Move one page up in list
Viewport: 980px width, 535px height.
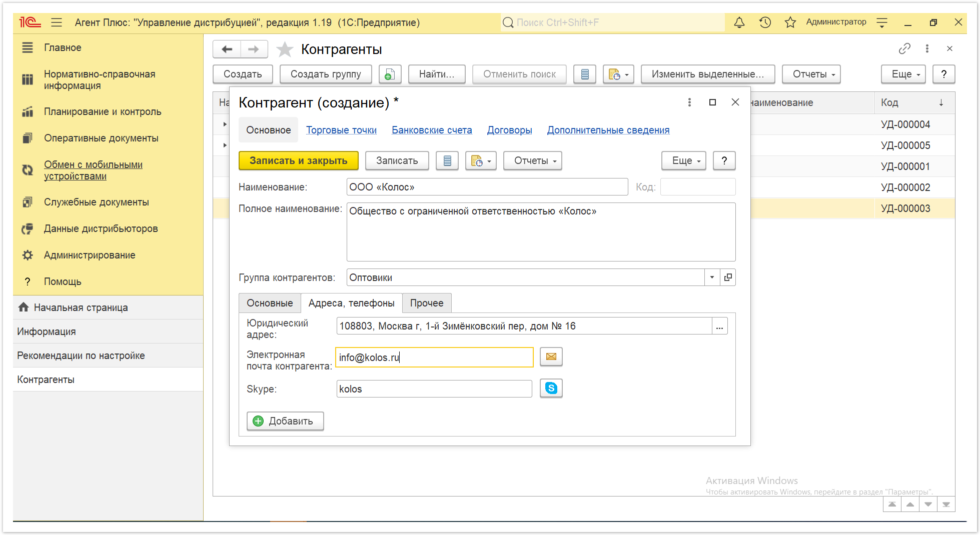(910, 504)
